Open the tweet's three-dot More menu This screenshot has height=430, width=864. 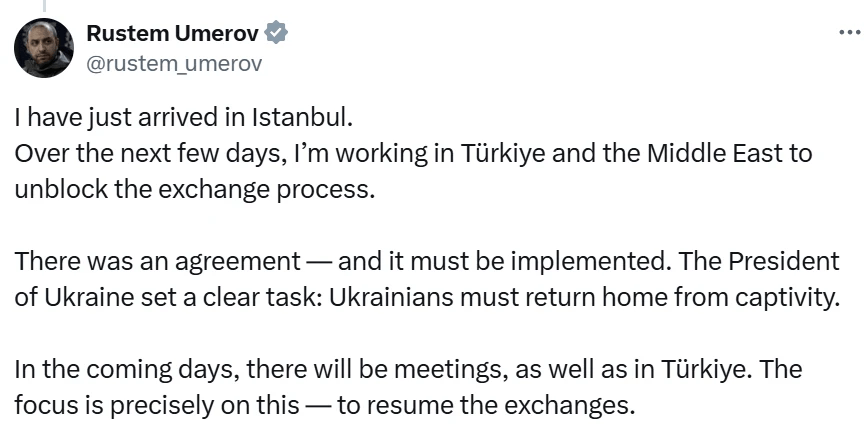(x=848, y=32)
